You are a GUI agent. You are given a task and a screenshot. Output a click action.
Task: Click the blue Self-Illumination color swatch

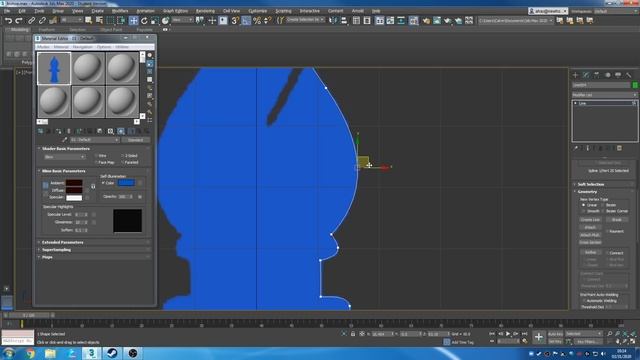(126, 183)
